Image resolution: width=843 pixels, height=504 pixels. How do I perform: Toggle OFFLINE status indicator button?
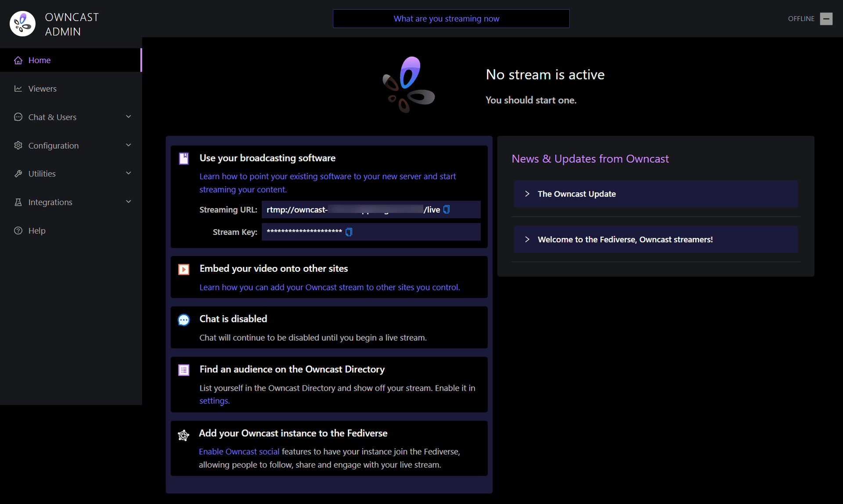click(x=827, y=18)
